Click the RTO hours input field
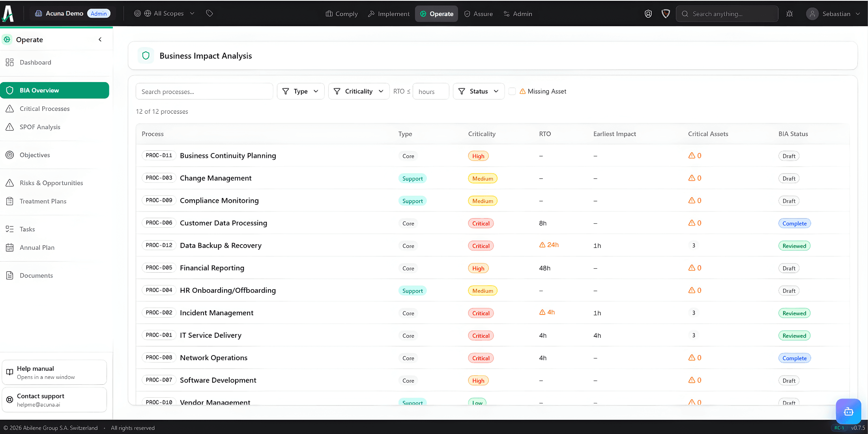This screenshot has width=868, height=434. click(x=430, y=92)
